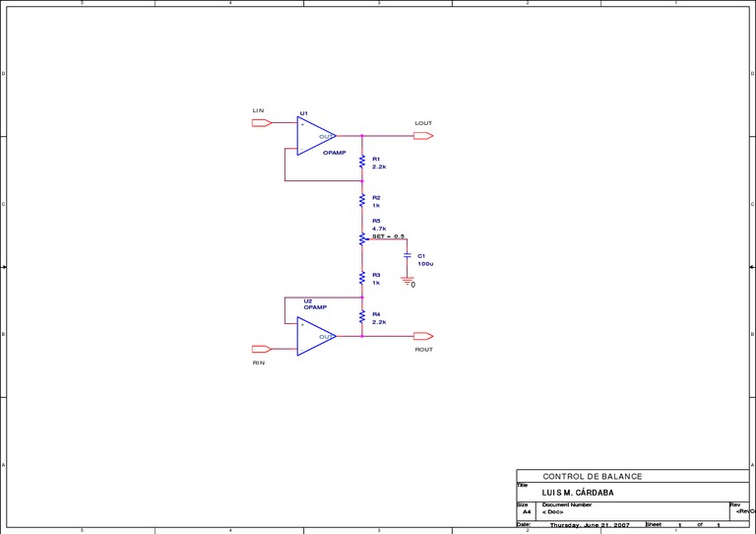Click the ground symbol below C1
This screenshot has width=756, height=534.
408,280
